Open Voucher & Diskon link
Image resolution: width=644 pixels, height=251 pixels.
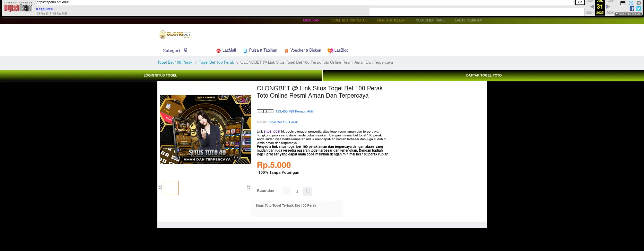tap(306, 50)
